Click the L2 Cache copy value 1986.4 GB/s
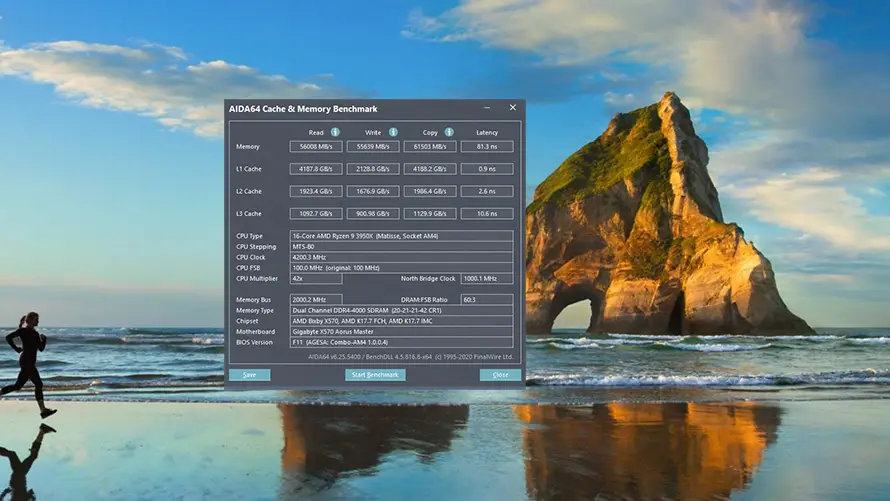Screen dimensions: 890x501 (x=430, y=191)
